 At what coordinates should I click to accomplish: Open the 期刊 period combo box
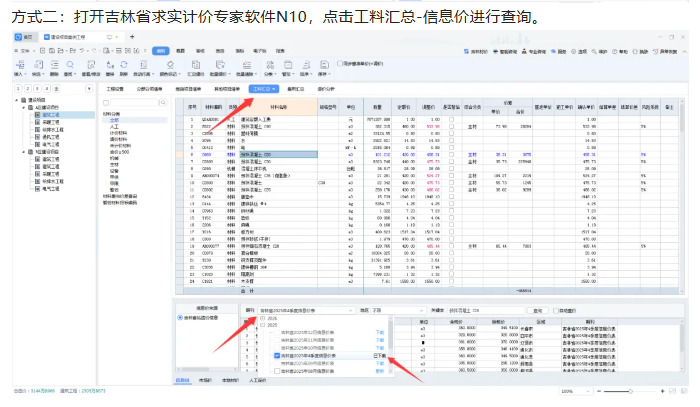(306, 311)
